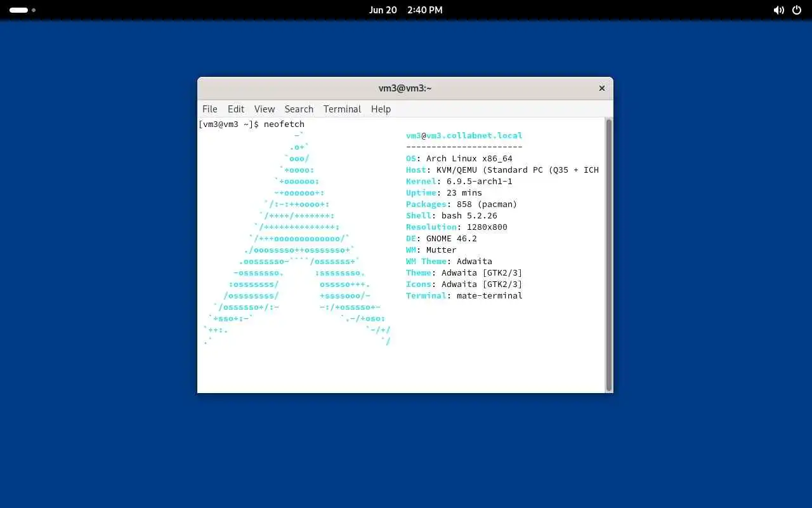Close the vm3@vm3 terminal window
Screen dimensions: 812x508
point(602,88)
